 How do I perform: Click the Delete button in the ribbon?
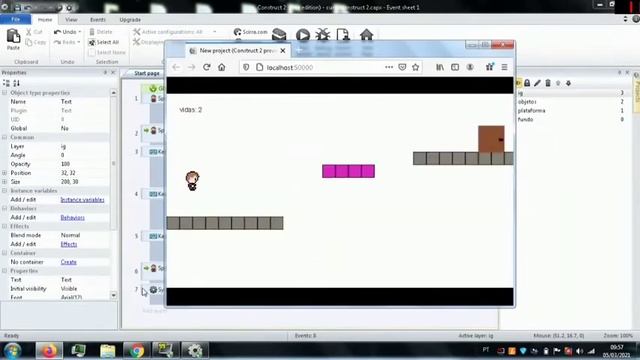click(x=100, y=32)
